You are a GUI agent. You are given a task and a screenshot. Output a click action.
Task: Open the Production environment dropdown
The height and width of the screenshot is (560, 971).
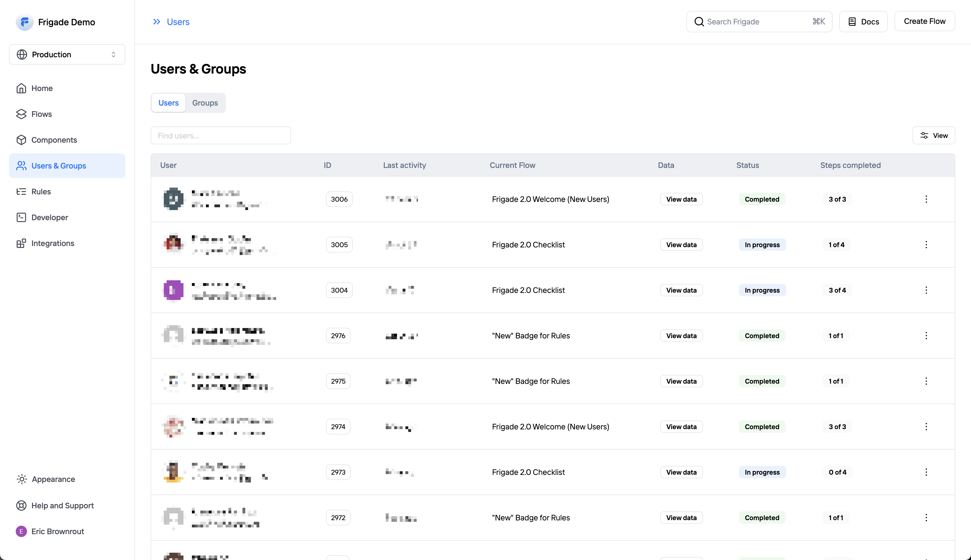click(67, 54)
